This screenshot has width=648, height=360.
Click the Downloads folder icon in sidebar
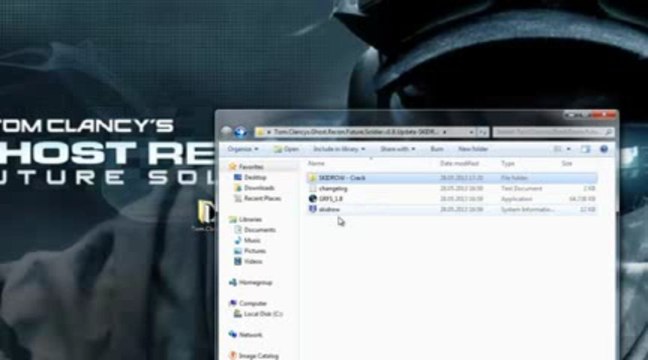tap(238, 188)
